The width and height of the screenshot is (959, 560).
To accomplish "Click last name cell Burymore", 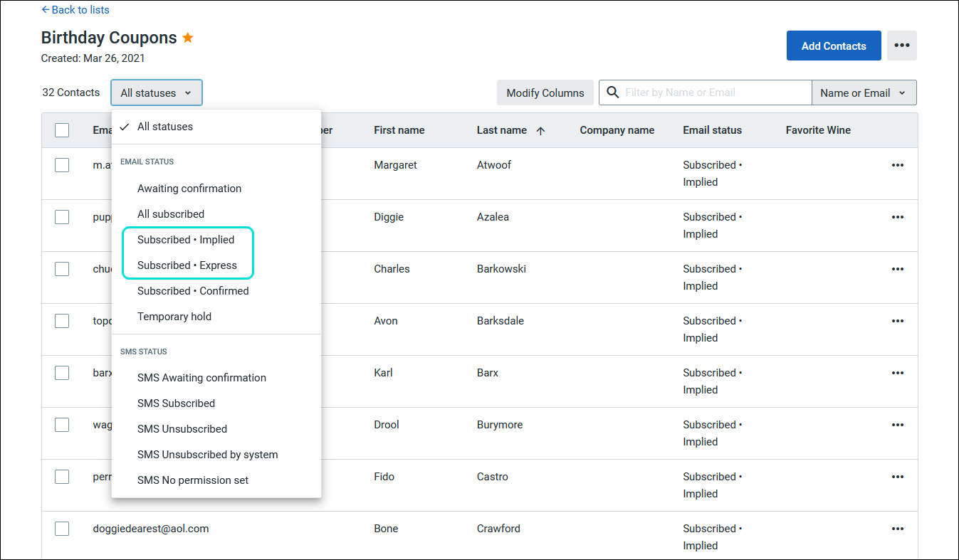I will point(500,425).
